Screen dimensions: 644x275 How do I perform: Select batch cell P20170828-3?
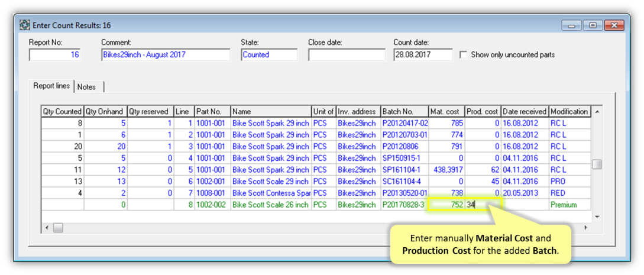[x=404, y=205]
